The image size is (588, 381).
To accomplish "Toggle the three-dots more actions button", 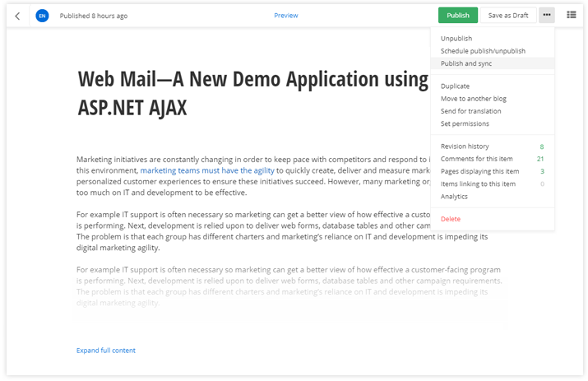I will point(547,16).
